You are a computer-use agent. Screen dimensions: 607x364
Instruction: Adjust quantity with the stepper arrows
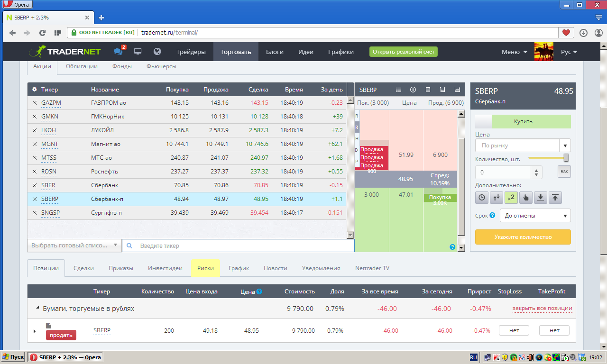[536, 173]
